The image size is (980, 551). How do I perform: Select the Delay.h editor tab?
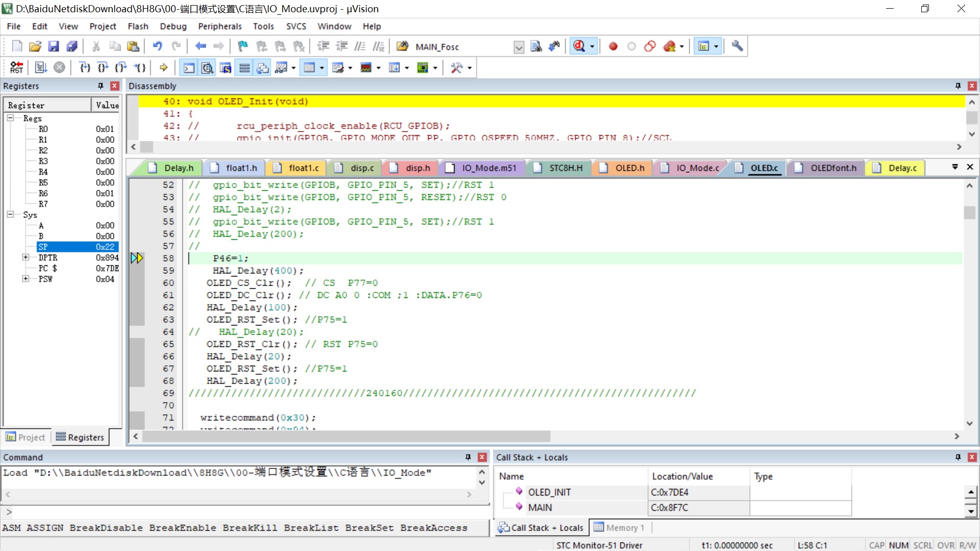pyautogui.click(x=172, y=168)
